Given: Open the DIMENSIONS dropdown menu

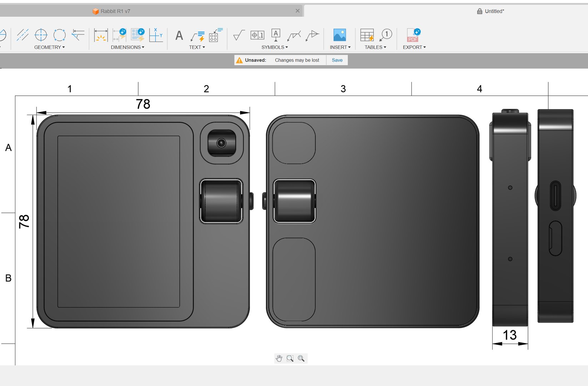Looking at the screenshot, I should (128, 47).
